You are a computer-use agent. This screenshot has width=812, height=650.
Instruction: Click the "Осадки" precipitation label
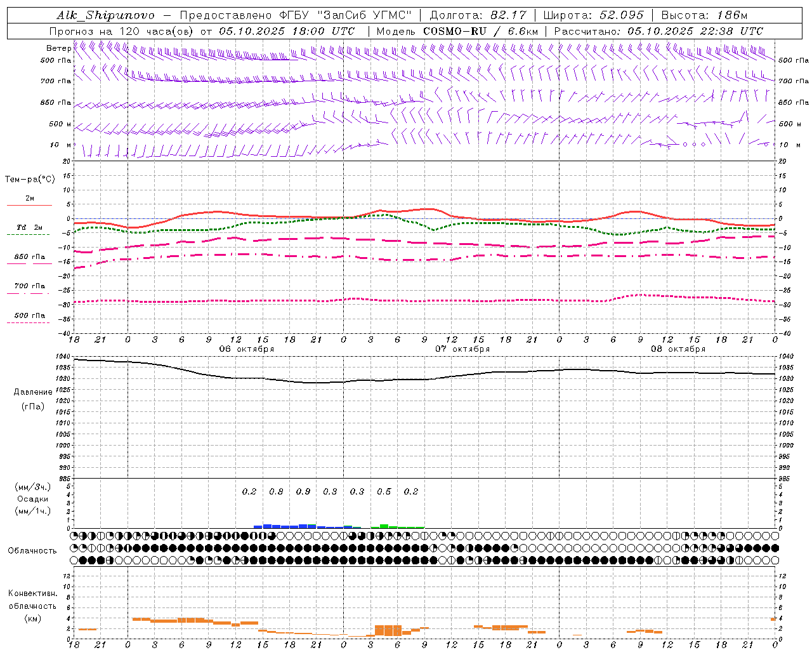[33, 499]
